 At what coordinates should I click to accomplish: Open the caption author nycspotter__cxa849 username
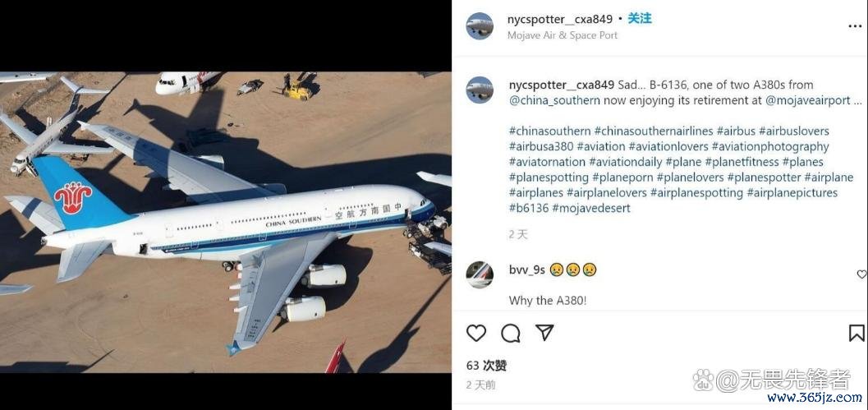pyautogui.click(x=562, y=85)
